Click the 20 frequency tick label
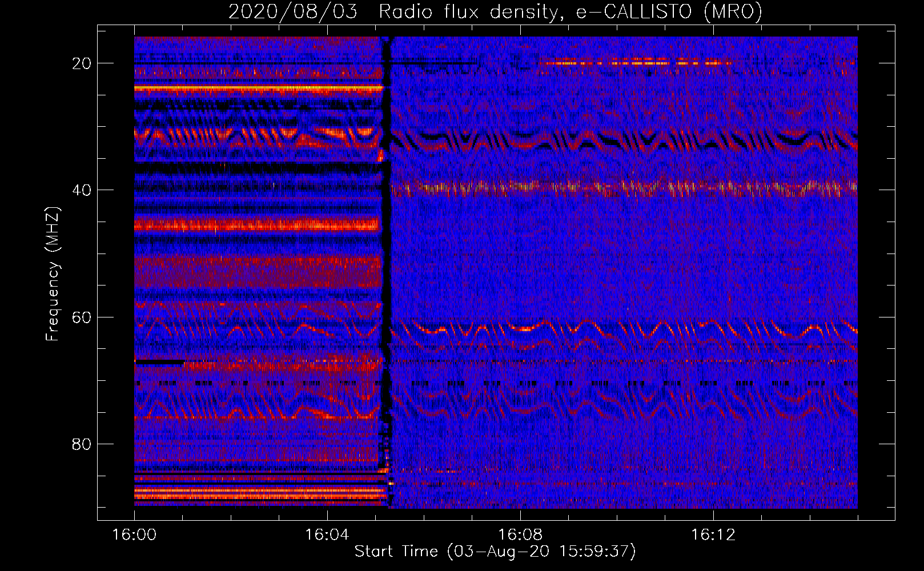The height and width of the screenshot is (571, 924). (x=82, y=63)
